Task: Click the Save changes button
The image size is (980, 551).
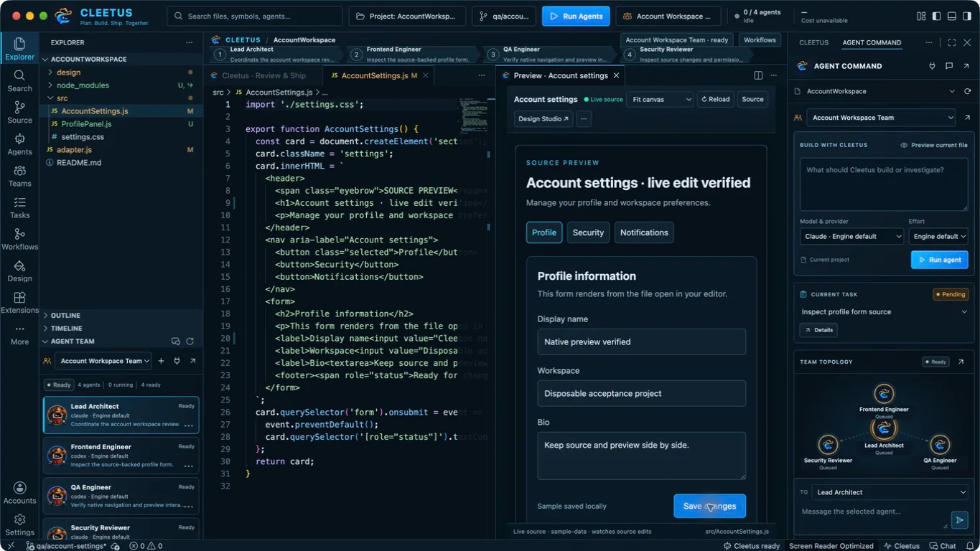Action: tap(709, 506)
